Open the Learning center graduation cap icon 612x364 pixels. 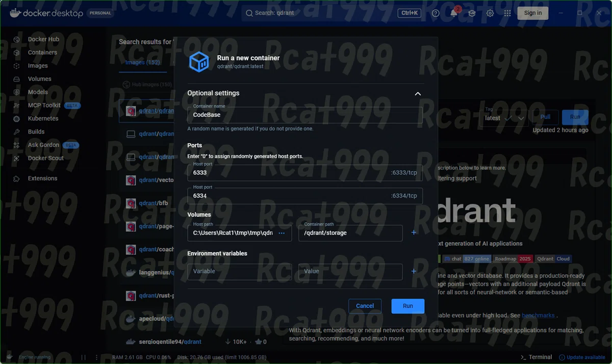pyautogui.click(x=472, y=13)
